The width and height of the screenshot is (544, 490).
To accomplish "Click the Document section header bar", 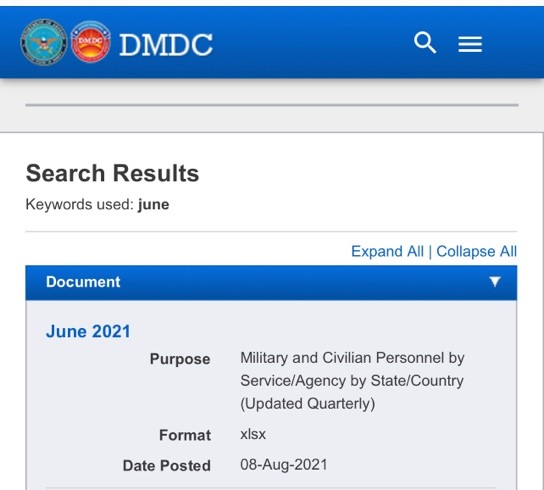I will [271, 282].
